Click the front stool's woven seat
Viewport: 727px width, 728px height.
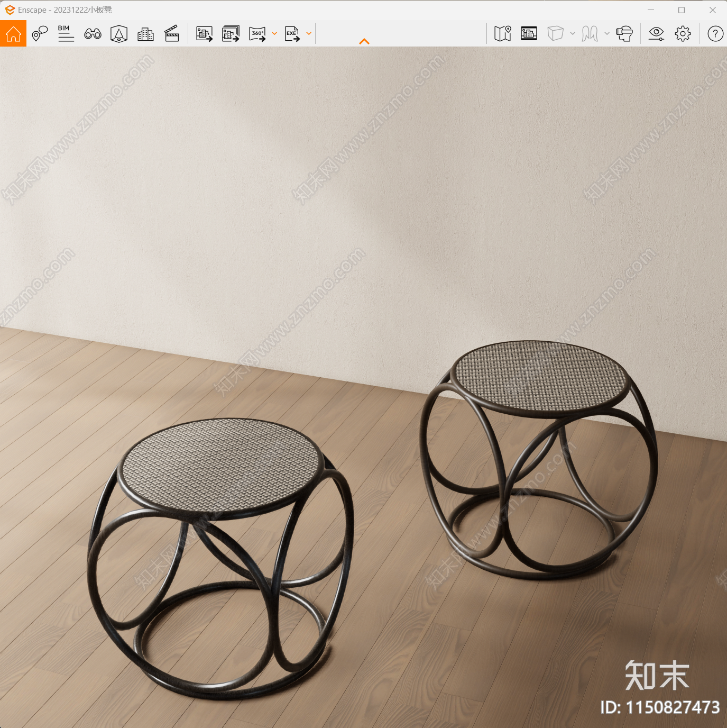[x=222, y=465]
